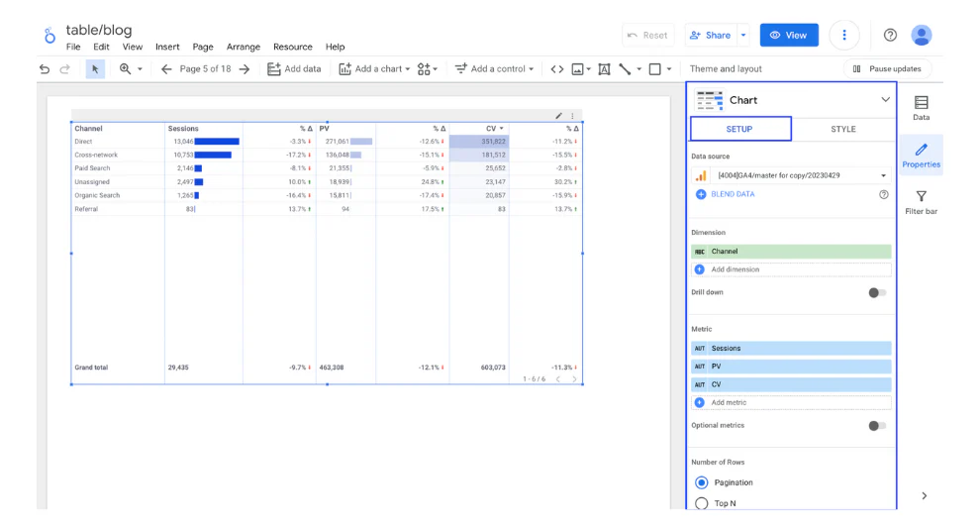
Task: Go to the previous page arrow
Action: 166,68
